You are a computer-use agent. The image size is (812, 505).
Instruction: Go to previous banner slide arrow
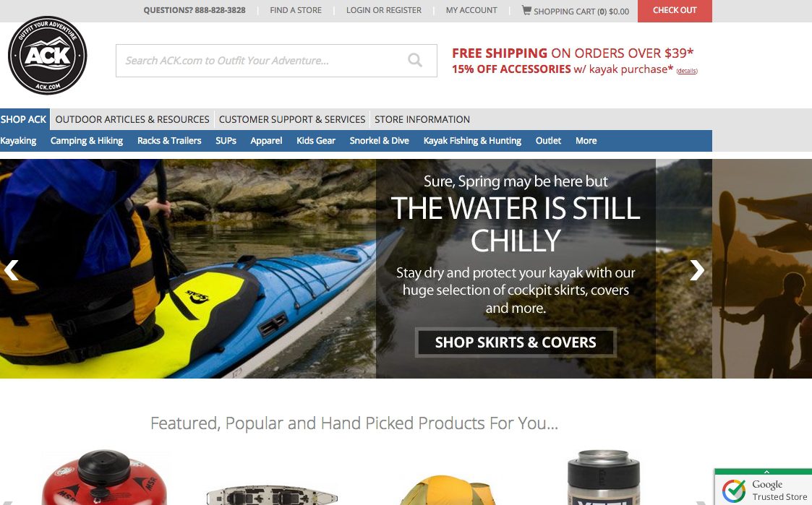click(x=11, y=269)
